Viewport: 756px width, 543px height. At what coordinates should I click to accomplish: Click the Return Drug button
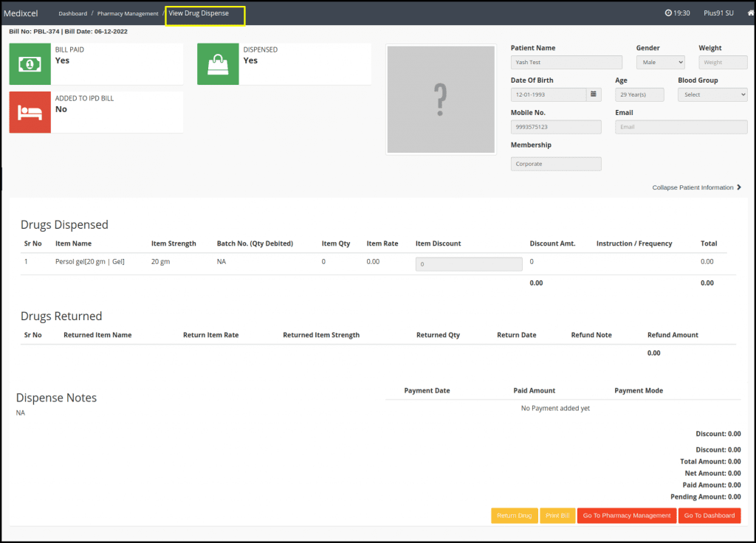click(515, 515)
